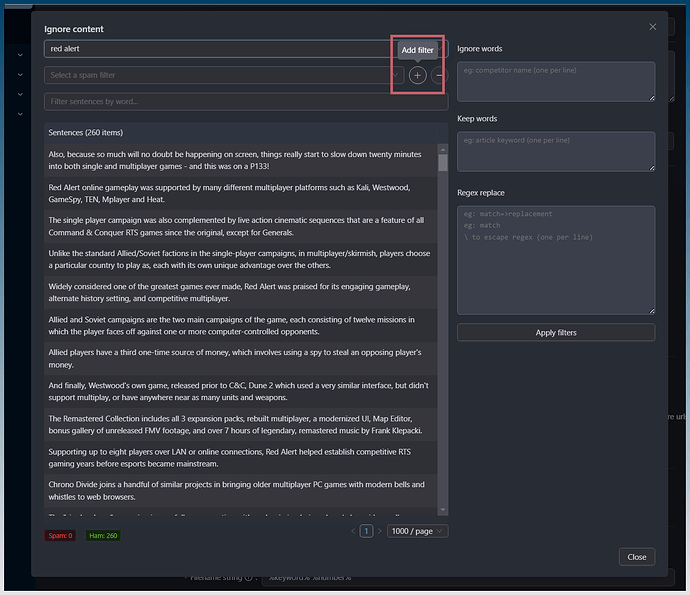Click the Apply filters button
The width and height of the screenshot is (690, 595).
click(x=556, y=332)
